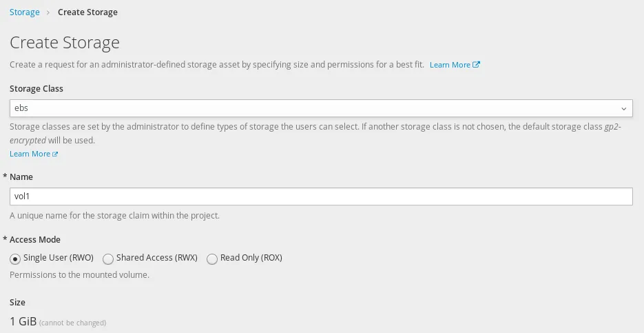Click the Create Storage breadcrumb item
Screen dimensions: 644x333
[87, 12]
